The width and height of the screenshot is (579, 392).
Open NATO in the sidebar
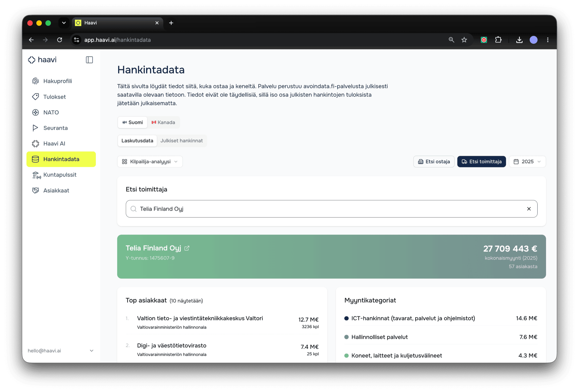(x=61, y=112)
